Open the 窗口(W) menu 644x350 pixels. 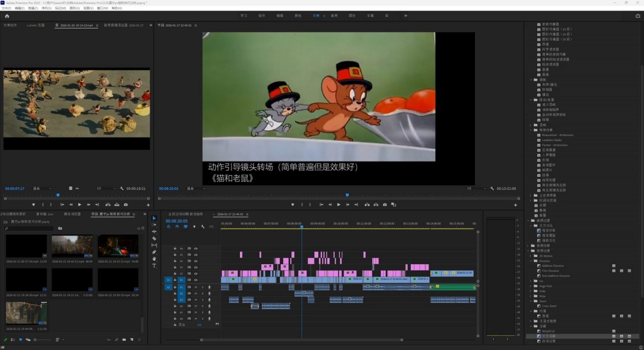[x=103, y=8]
